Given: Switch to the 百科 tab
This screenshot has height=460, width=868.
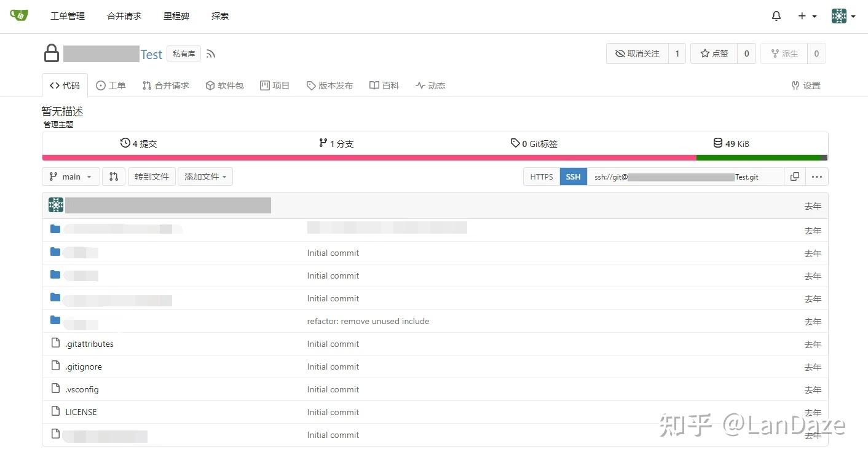Looking at the screenshot, I should (x=384, y=85).
